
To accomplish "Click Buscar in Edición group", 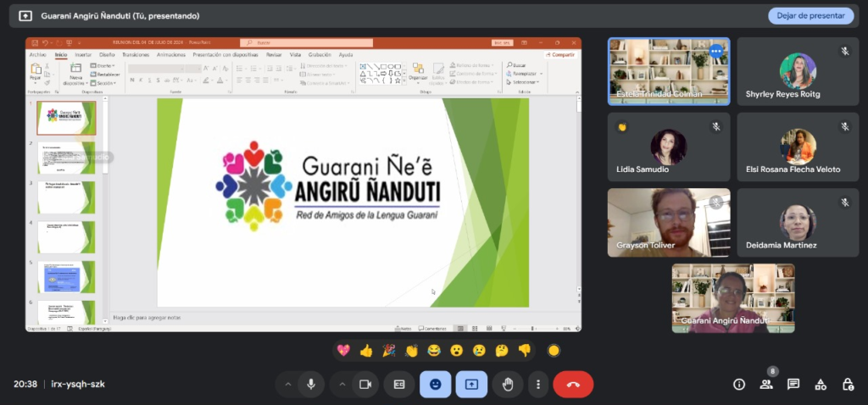I will (516, 65).
